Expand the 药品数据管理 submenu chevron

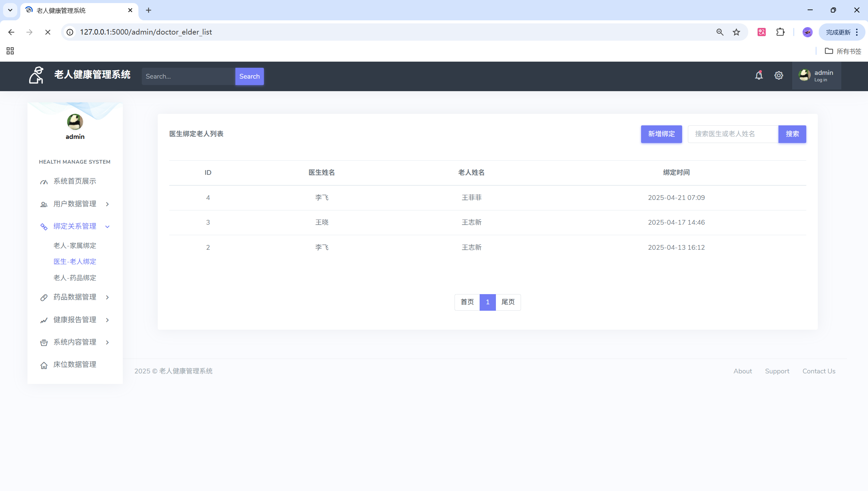(x=107, y=297)
